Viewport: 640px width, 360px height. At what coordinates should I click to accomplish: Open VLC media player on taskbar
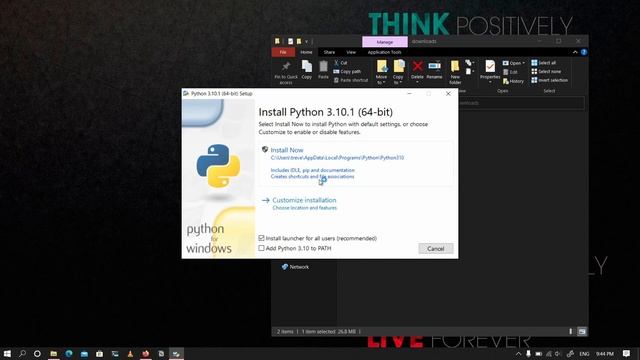[130, 353]
